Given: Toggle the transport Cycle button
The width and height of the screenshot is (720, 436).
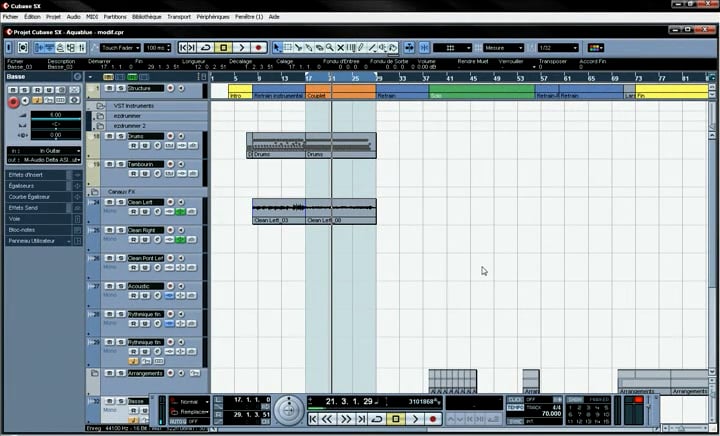Looking at the screenshot, I should pyautogui.click(x=377, y=419).
